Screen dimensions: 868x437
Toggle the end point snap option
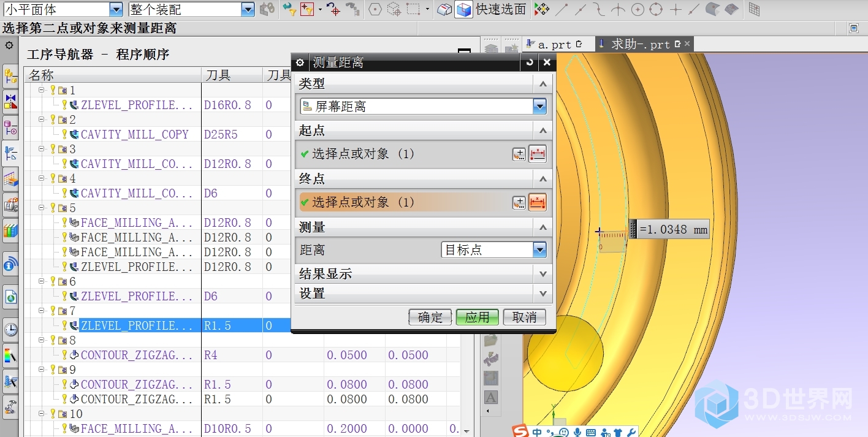[x=561, y=9]
